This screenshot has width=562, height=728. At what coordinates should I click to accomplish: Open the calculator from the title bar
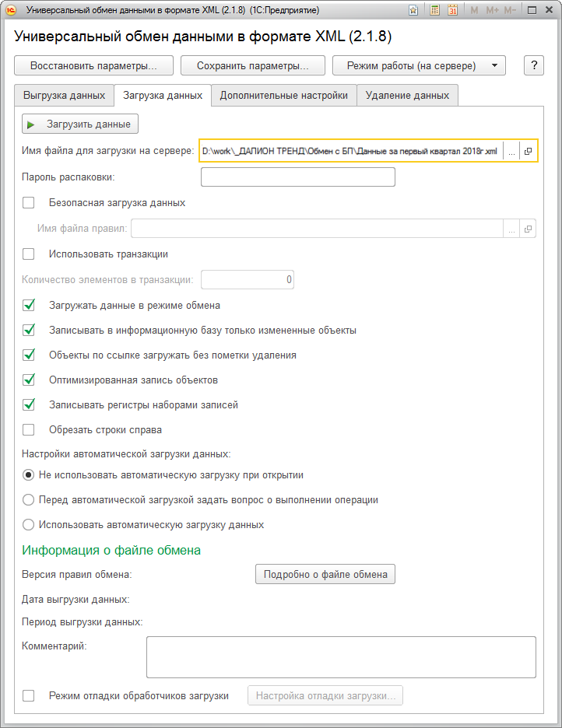pos(434,11)
